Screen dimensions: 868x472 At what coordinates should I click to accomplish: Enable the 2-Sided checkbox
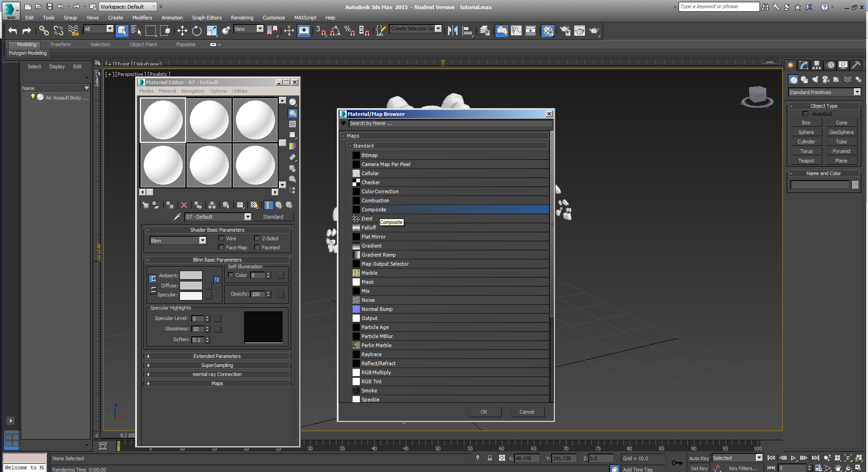coord(257,238)
